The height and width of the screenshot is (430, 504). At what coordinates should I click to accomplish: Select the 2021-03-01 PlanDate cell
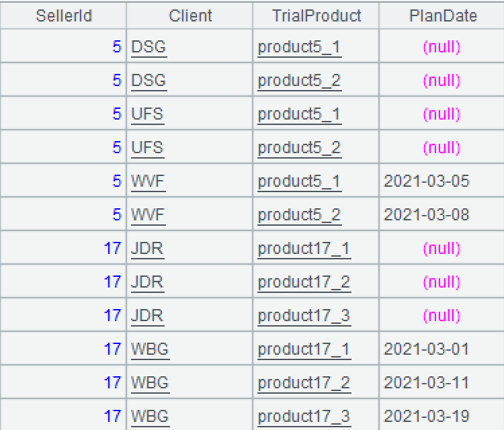click(426, 349)
